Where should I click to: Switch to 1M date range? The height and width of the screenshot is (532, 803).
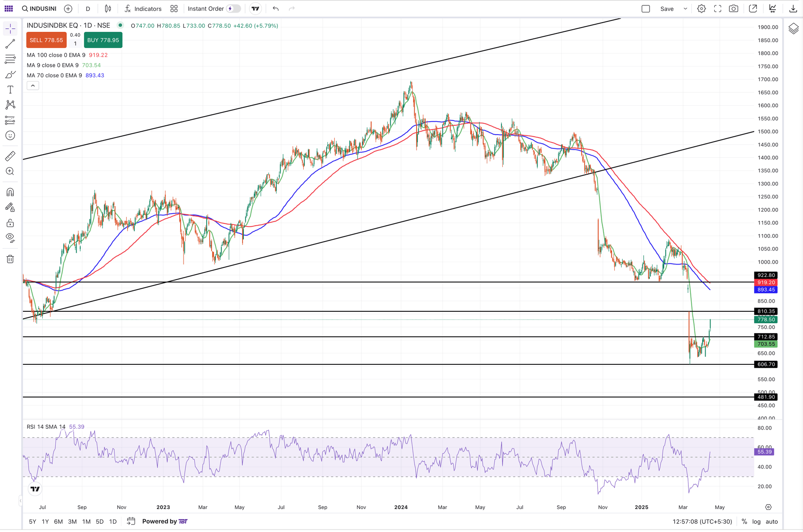click(x=86, y=522)
